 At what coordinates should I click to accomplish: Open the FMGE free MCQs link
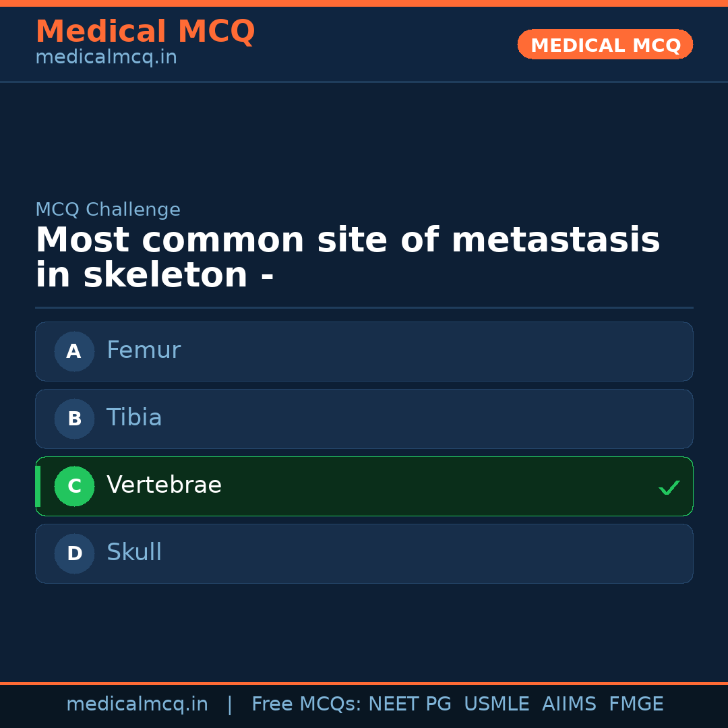[636, 704]
